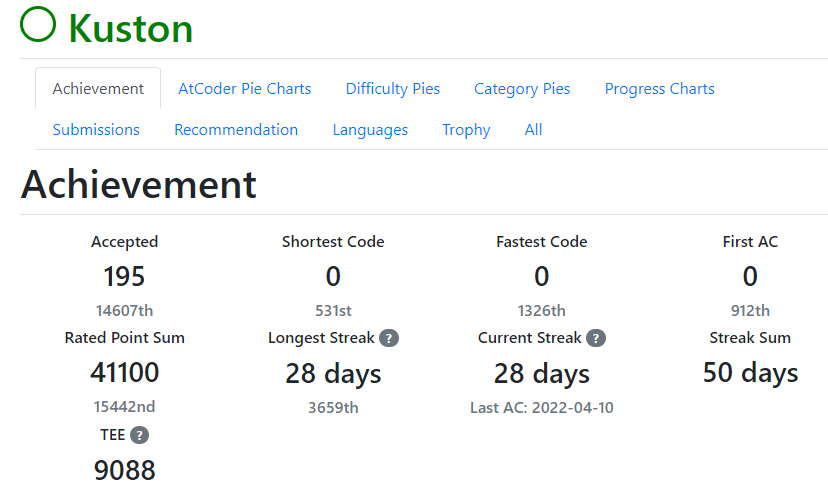The height and width of the screenshot is (504, 828).
Task: Click the Rated Point Sum value 41100
Action: [x=125, y=372]
